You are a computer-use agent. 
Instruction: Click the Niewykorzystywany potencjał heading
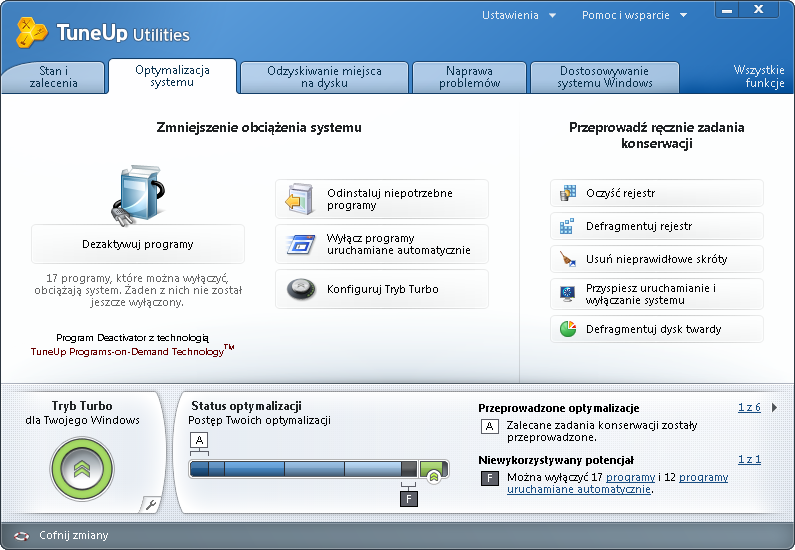556,460
